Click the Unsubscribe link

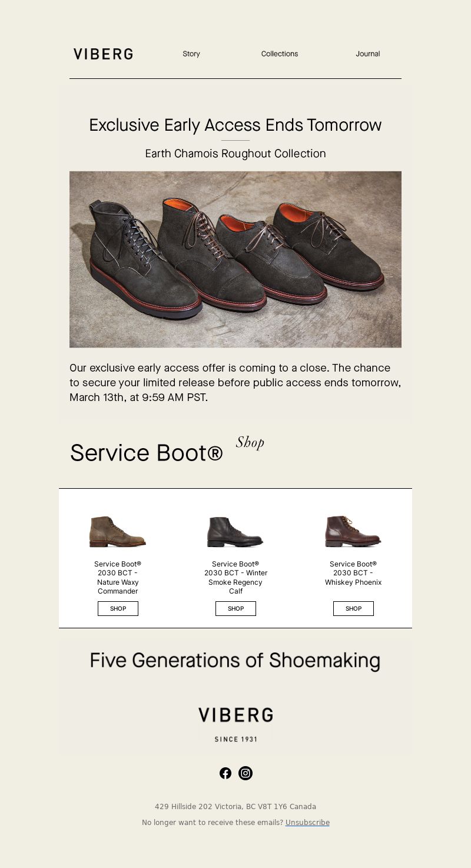click(307, 823)
